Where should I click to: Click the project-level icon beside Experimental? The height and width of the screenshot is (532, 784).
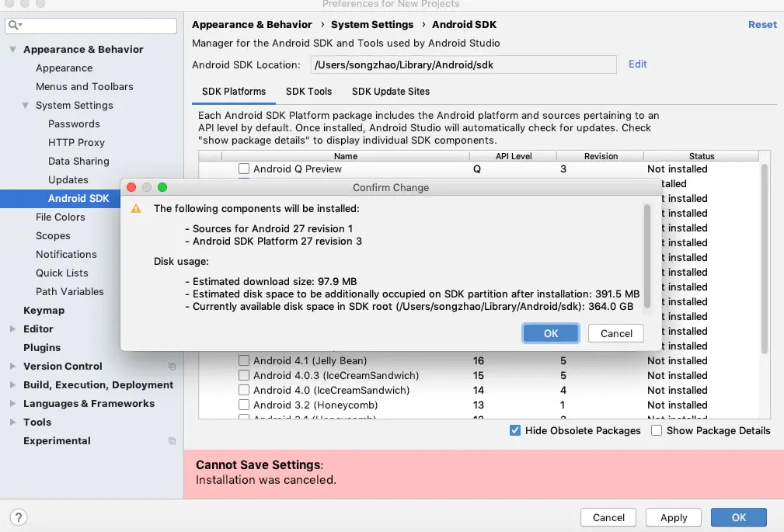pyautogui.click(x=172, y=440)
